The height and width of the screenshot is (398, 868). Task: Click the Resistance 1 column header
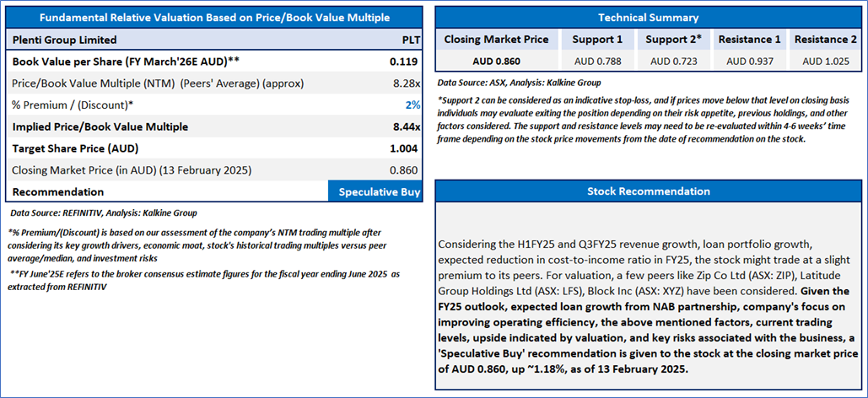pos(749,40)
